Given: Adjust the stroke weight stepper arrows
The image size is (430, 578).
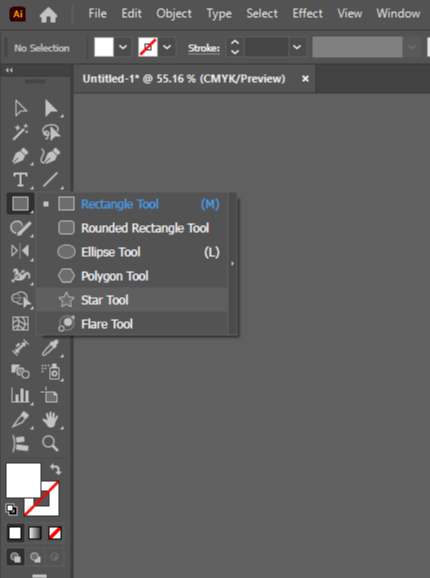Looking at the screenshot, I should tap(235, 48).
